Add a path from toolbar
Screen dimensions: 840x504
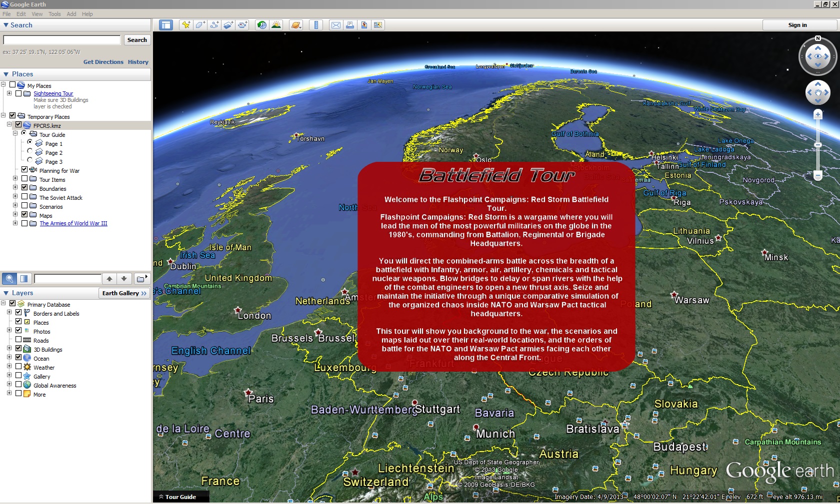coord(214,25)
